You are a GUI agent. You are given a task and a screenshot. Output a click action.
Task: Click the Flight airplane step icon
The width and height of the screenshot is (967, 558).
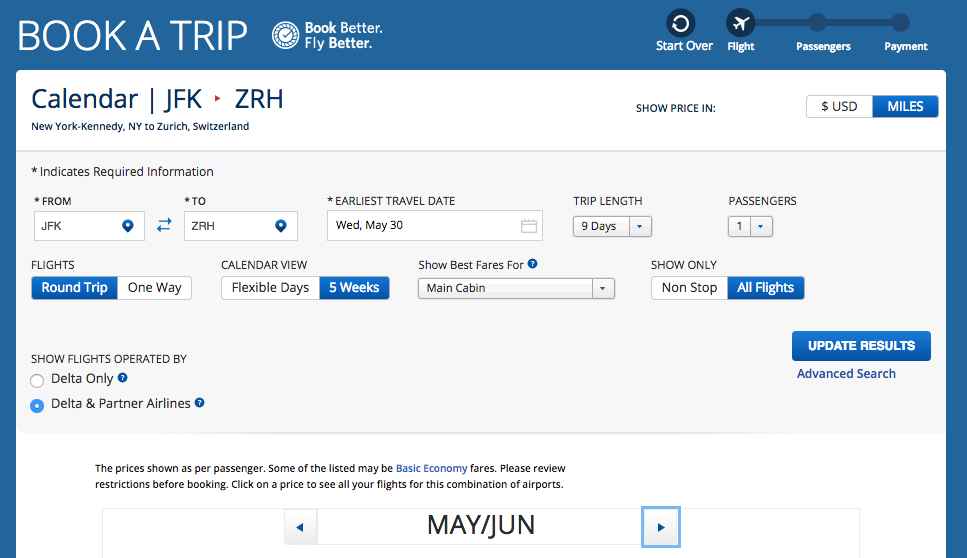741,23
